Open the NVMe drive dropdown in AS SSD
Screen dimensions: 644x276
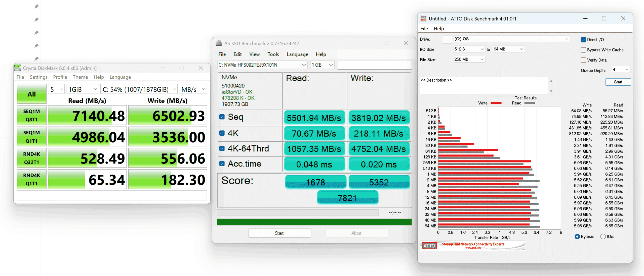(262, 65)
